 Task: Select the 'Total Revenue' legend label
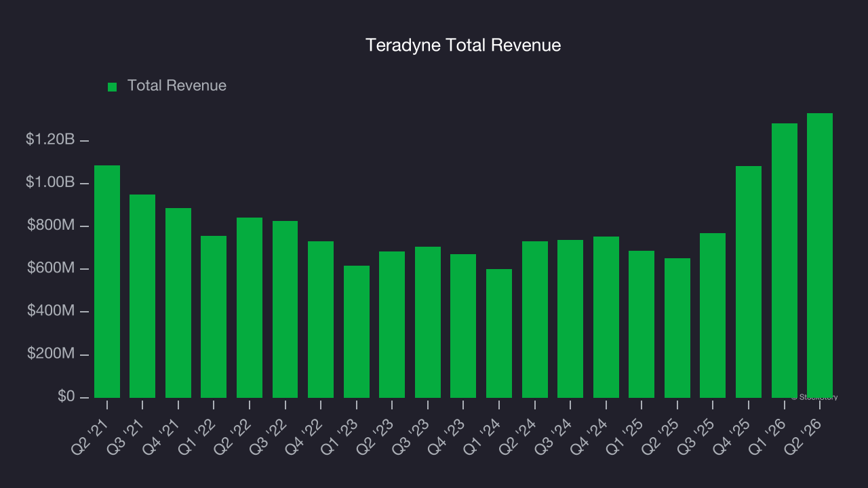click(177, 86)
